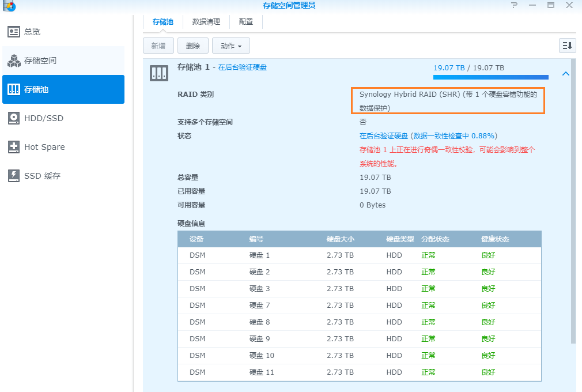Click the SSD 缓存 lightning icon
Screen dimensions: 582x392
tap(14, 176)
